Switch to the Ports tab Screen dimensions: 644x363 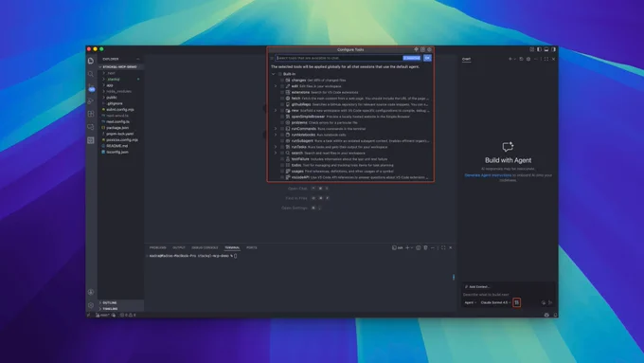pyautogui.click(x=251, y=248)
